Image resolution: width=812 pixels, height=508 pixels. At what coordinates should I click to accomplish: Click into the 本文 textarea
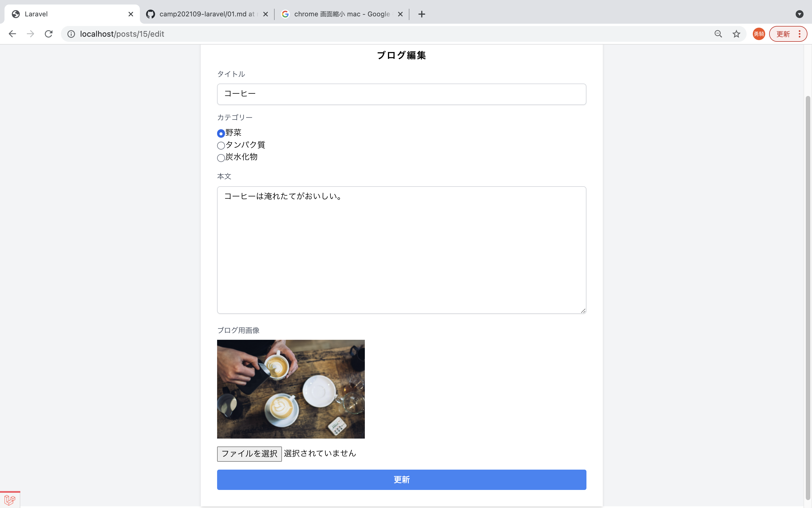402,250
